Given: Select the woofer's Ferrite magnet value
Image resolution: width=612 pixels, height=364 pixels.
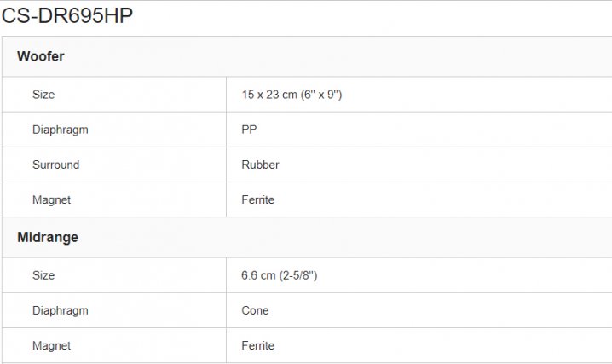Looking at the screenshot, I should click(257, 199).
